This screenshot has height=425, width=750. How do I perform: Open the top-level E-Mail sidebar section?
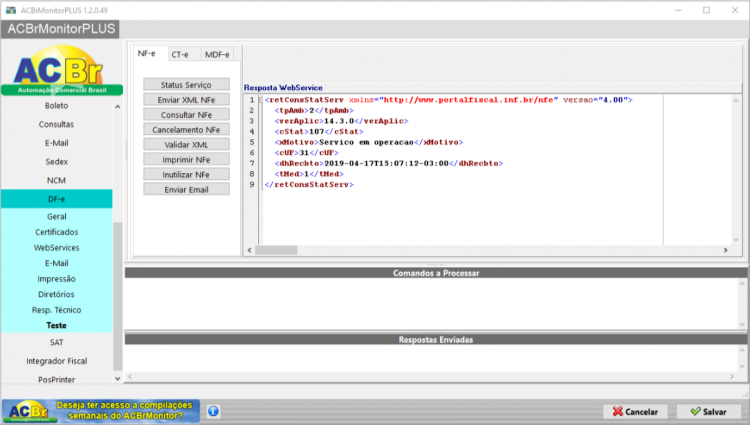[x=56, y=143]
